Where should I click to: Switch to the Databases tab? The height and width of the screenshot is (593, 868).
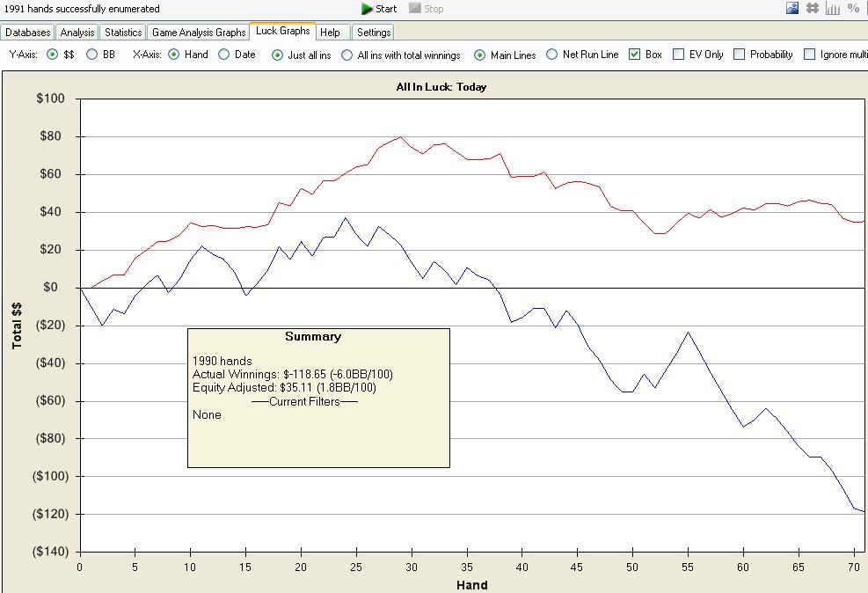click(x=27, y=33)
